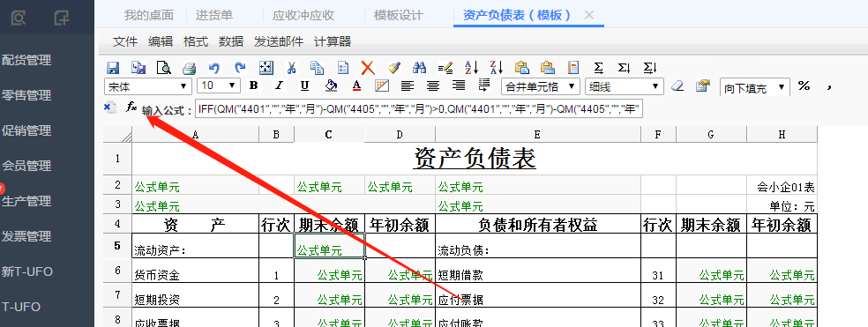
Task: Open find with binoculars icon
Action: point(420,68)
